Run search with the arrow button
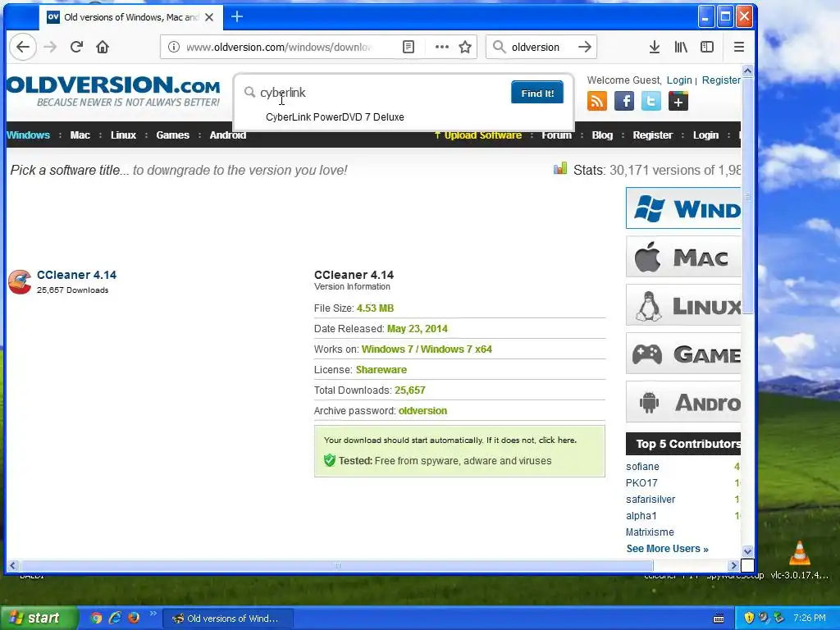The height and width of the screenshot is (630, 840). pos(585,47)
